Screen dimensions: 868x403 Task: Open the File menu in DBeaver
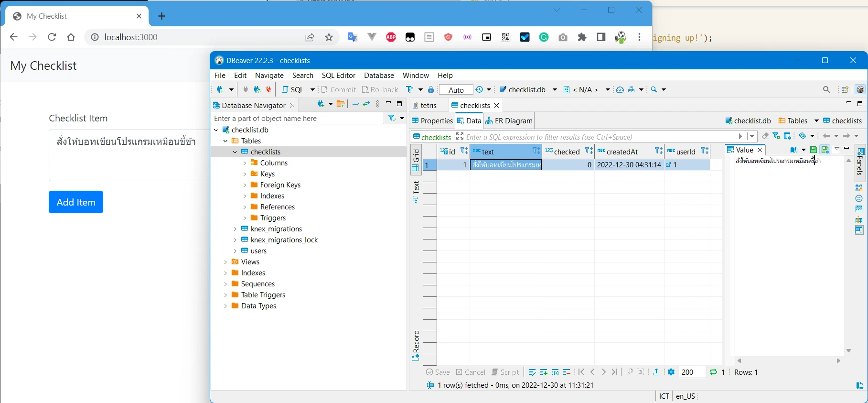click(220, 76)
